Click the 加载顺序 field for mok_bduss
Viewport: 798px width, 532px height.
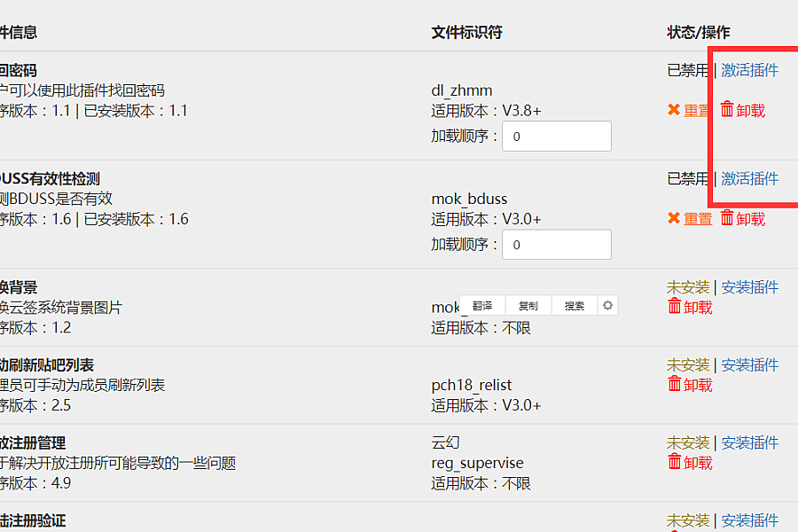(x=556, y=245)
